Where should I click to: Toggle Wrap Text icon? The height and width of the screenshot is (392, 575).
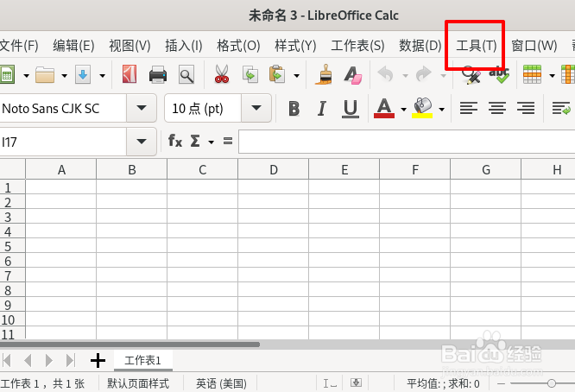coord(561,109)
